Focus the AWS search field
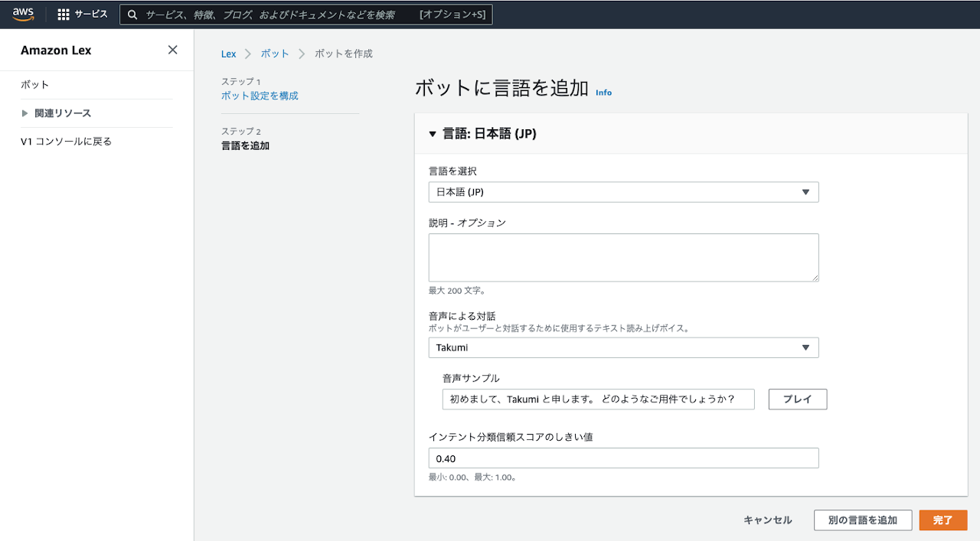Screen dimensions: 980x541 [306, 15]
